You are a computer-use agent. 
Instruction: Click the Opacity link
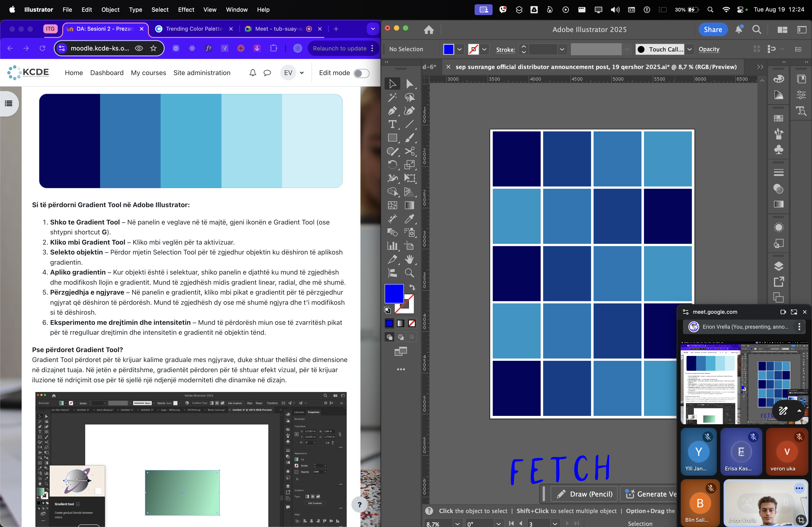[709, 49]
